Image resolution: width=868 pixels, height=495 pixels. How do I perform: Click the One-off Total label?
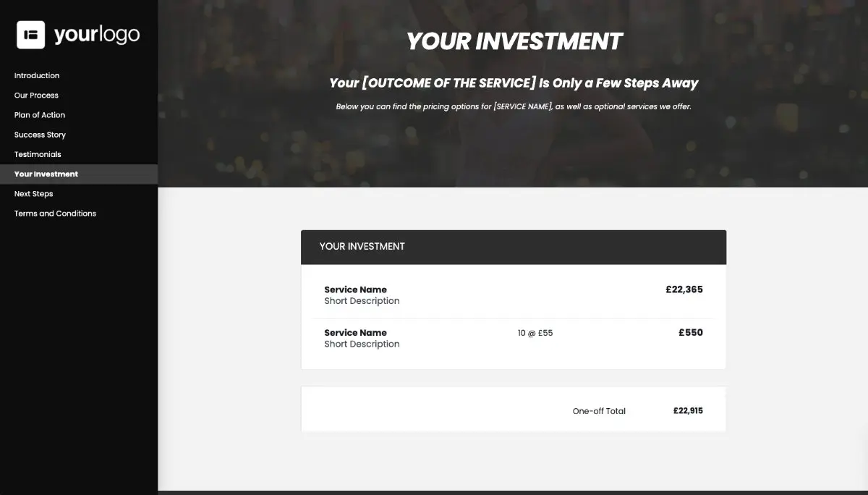coord(599,410)
